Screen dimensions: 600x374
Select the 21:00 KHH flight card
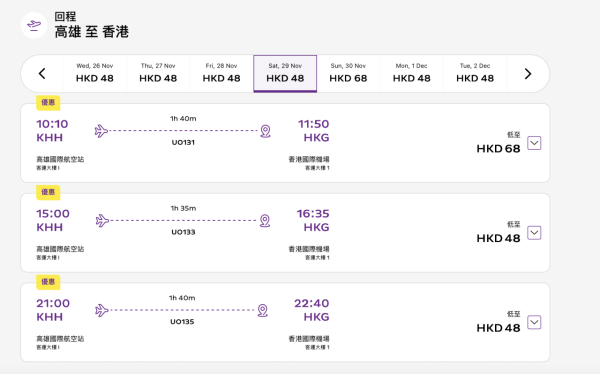point(285,322)
